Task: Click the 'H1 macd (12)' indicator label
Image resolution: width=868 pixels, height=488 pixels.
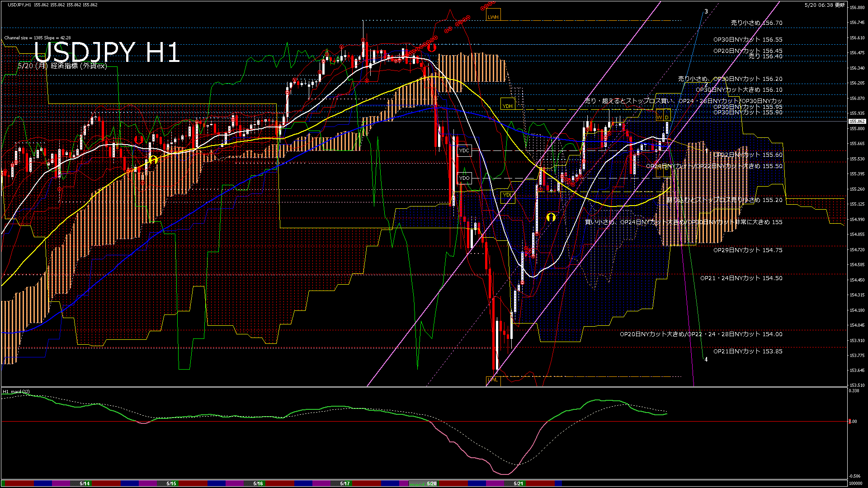Action: [x=16, y=391]
